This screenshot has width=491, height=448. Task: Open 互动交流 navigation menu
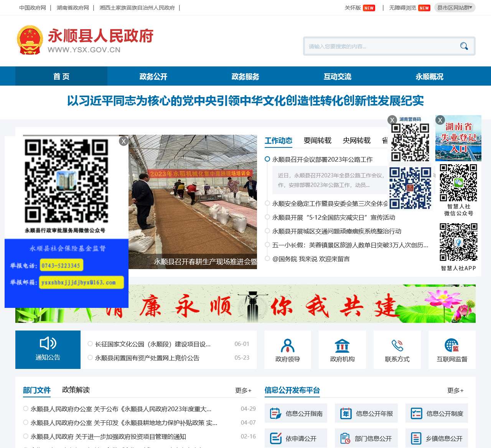tap(338, 76)
